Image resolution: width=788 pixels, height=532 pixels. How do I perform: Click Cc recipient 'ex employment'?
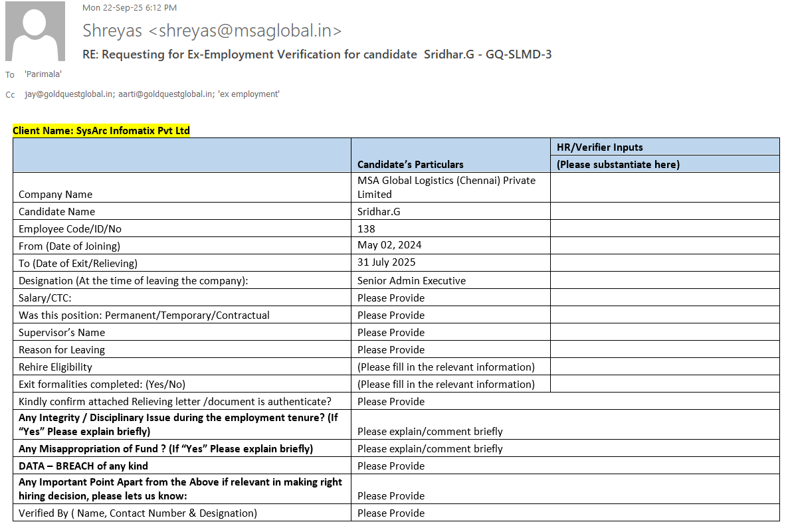coord(248,94)
